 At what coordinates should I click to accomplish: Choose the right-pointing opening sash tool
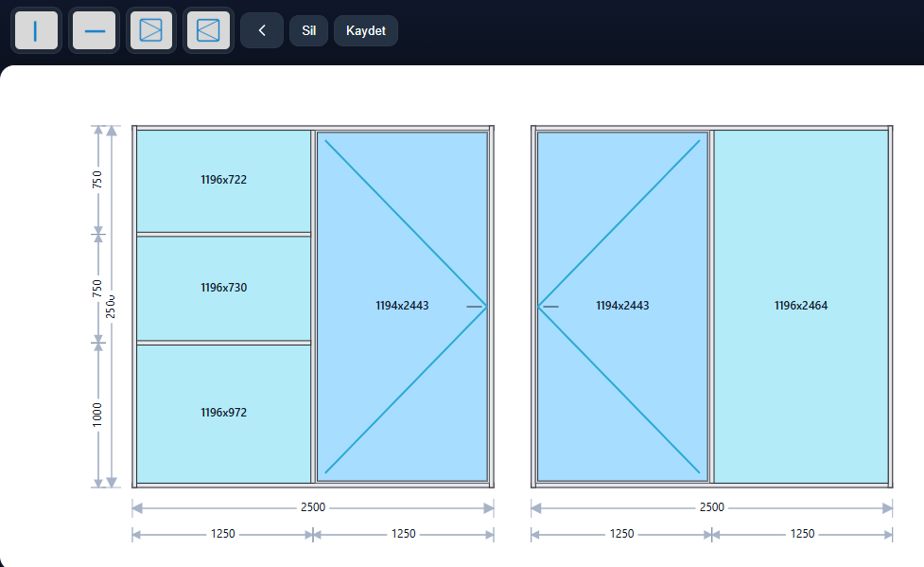click(151, 30)
